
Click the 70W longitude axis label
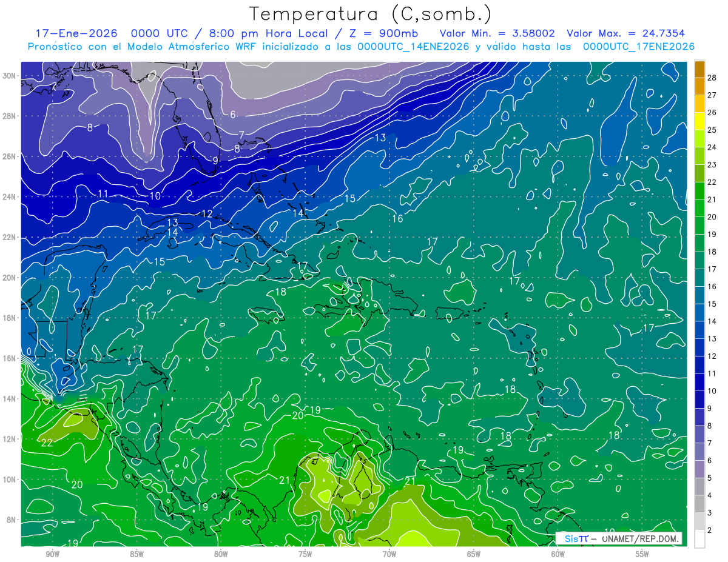pos(389,554)
